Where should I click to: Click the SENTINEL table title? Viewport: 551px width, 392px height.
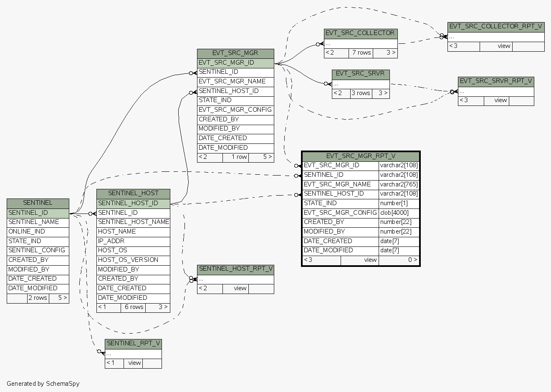pyautogui.click(x=38, y=203)
